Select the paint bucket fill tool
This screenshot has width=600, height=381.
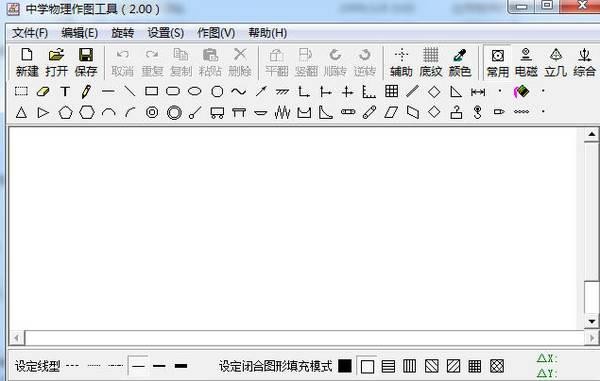(x=521, y=91)
